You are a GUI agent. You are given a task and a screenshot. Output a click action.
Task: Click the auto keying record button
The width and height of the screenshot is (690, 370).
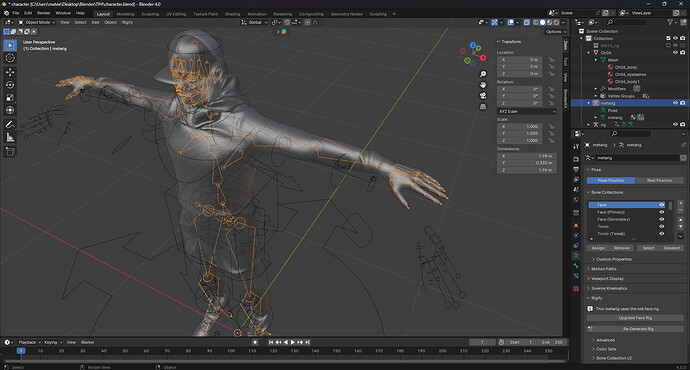coord(255,342)
